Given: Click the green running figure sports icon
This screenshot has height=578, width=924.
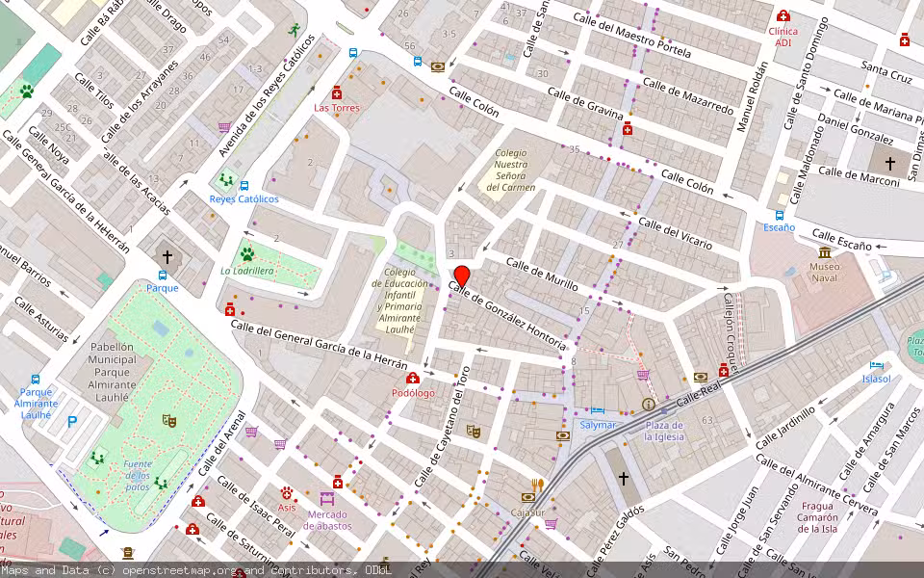Looking at the screenshot, I should coord(295,30).
